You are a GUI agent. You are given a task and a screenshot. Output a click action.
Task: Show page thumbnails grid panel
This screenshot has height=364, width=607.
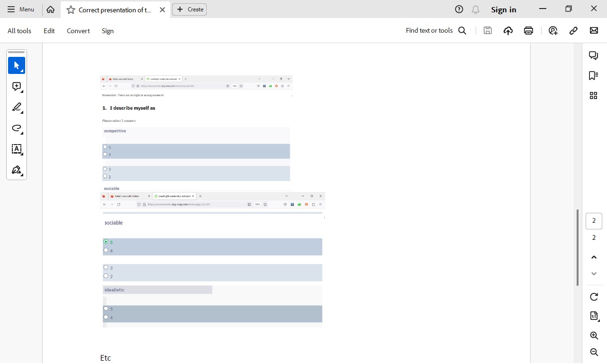[x=593, y=96]
